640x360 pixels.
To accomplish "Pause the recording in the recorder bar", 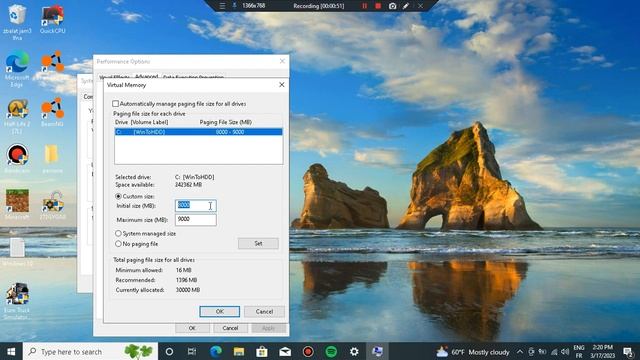I will pos(364,6).
